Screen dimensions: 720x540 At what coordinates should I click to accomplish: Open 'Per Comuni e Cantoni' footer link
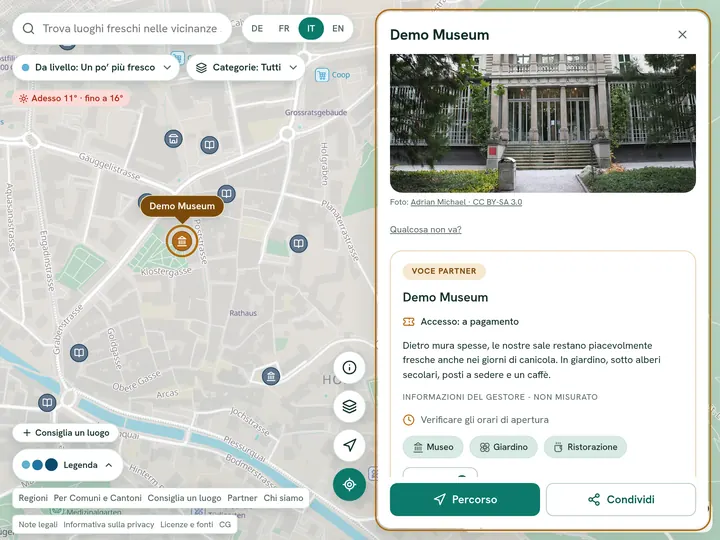tap(97, 498)
